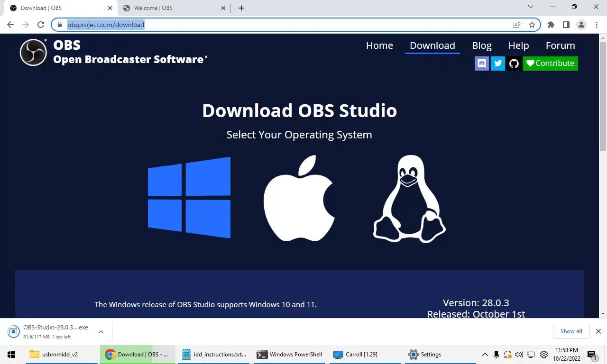Go forward one page in Chrome
The width and height of the screenshot is (607, 364).
[x=26, y=25]
